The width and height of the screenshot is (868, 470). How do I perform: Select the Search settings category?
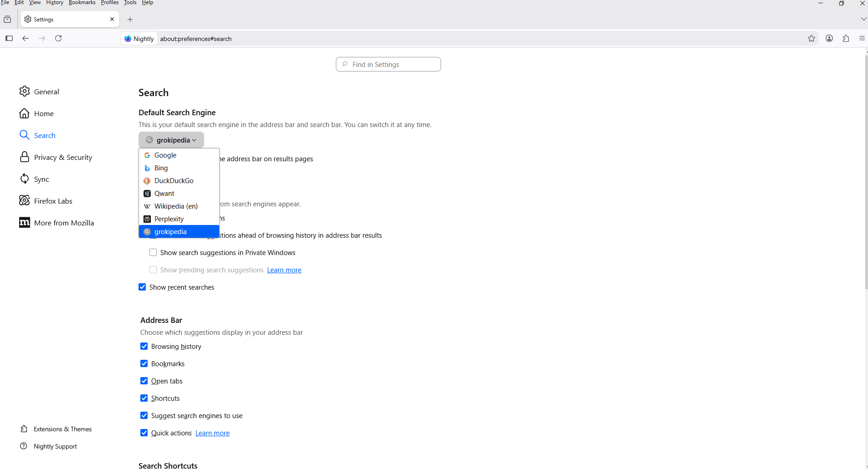coord(37,135)
